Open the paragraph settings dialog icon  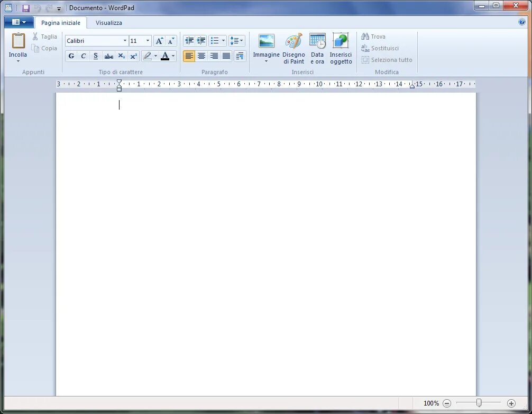[x=240, y=56]
